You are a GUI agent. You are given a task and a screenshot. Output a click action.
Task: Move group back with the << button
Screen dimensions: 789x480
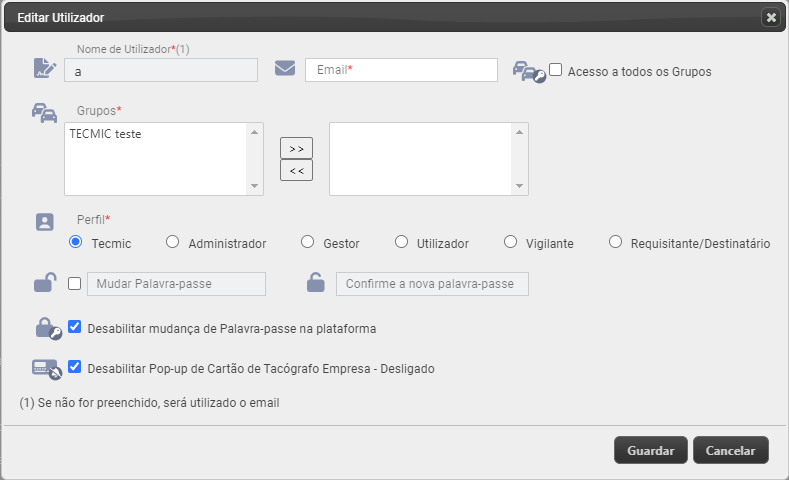tap(296, 171)
